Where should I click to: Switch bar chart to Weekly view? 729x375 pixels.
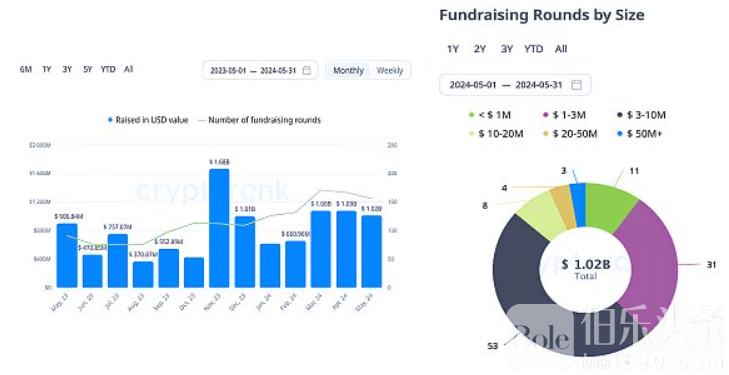(x=390, y=70)
